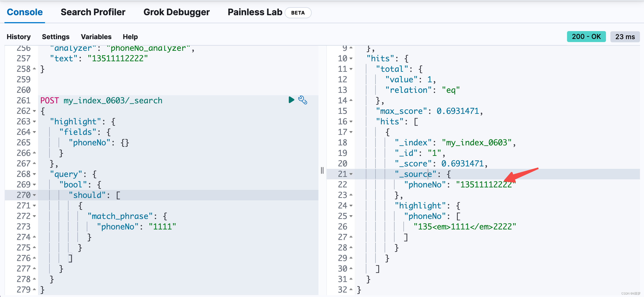Image resolution: width=644 pixels, height=297 pixels.
Task: Switch to the Console tab
Action: click(25, 12)
